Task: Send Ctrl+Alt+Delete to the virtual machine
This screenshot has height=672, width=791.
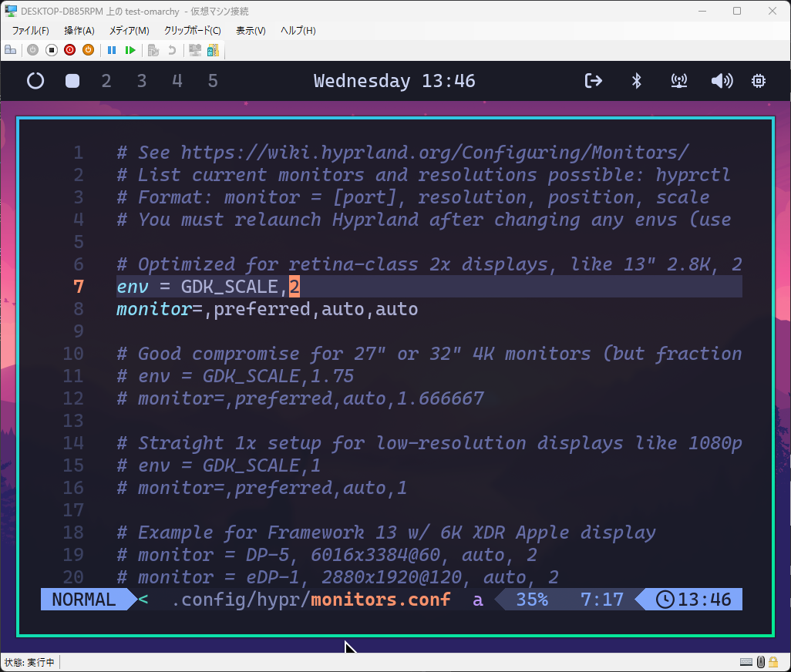Action: (11, 50)
